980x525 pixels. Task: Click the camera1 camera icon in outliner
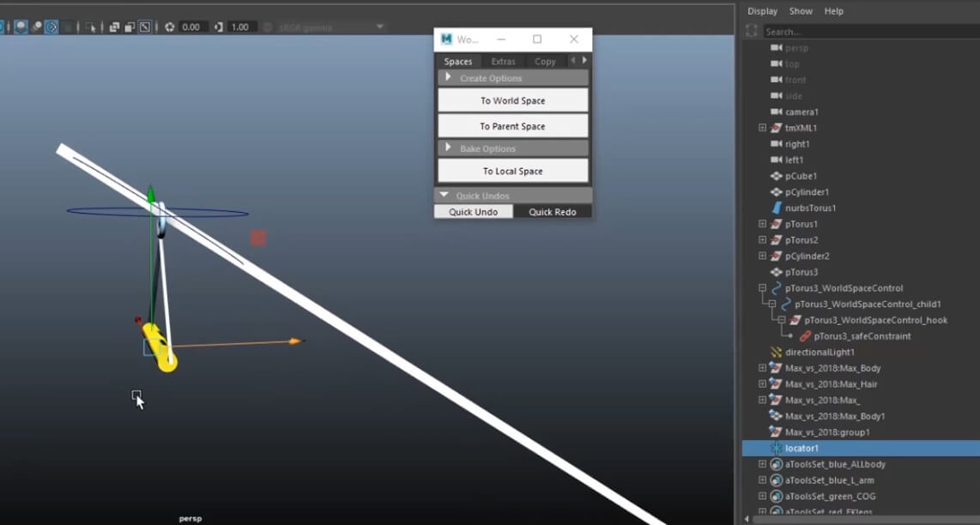[776, 112]
